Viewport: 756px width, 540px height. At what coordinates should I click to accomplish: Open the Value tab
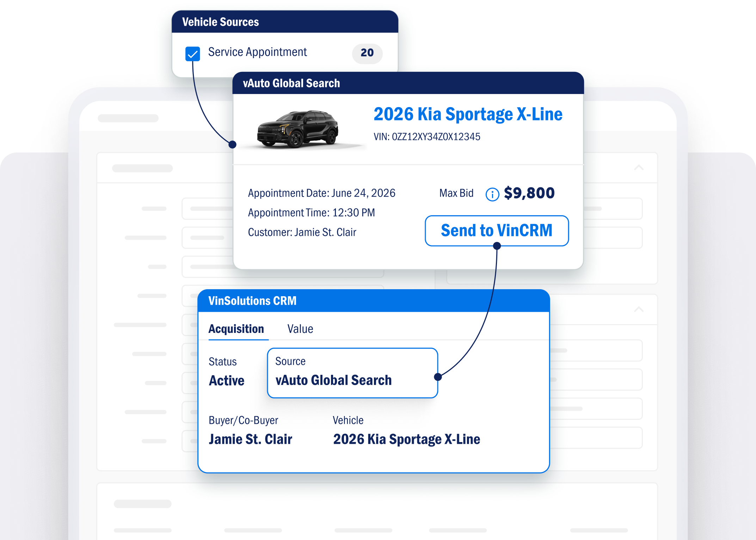pos(300,329)
